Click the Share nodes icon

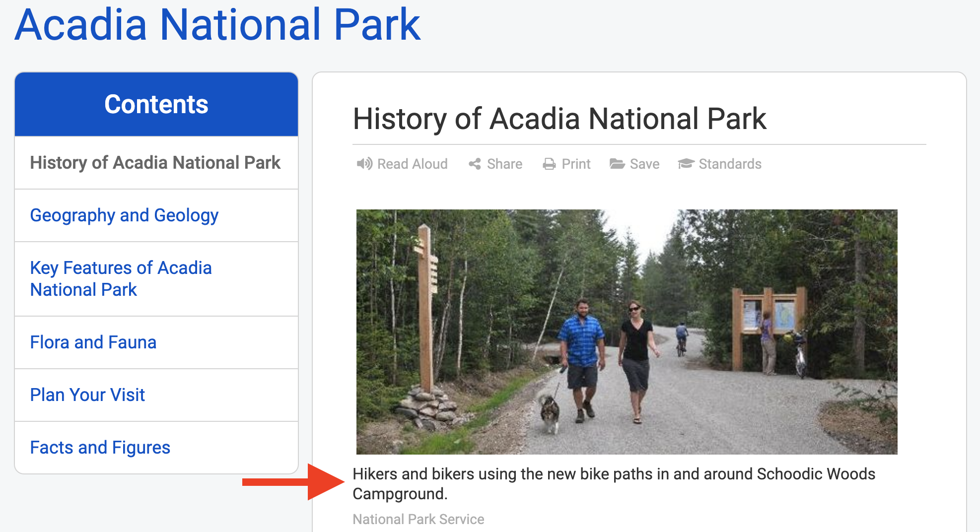(x=475, y=164)
